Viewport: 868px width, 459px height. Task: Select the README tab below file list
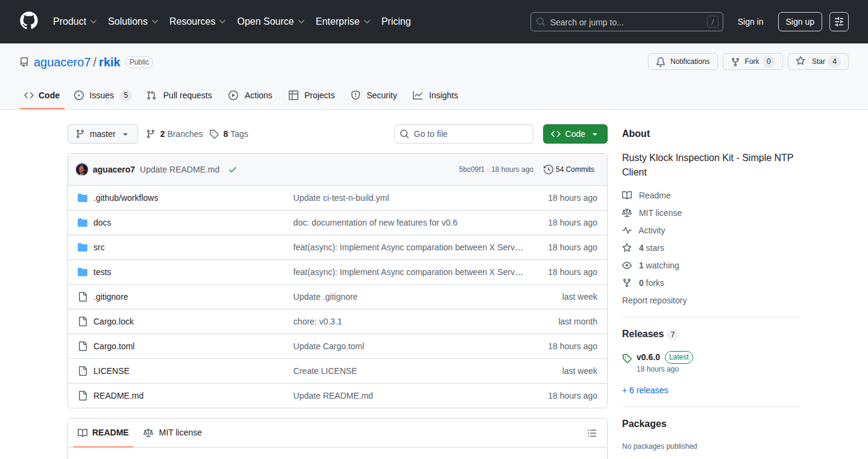click(103, 432)
